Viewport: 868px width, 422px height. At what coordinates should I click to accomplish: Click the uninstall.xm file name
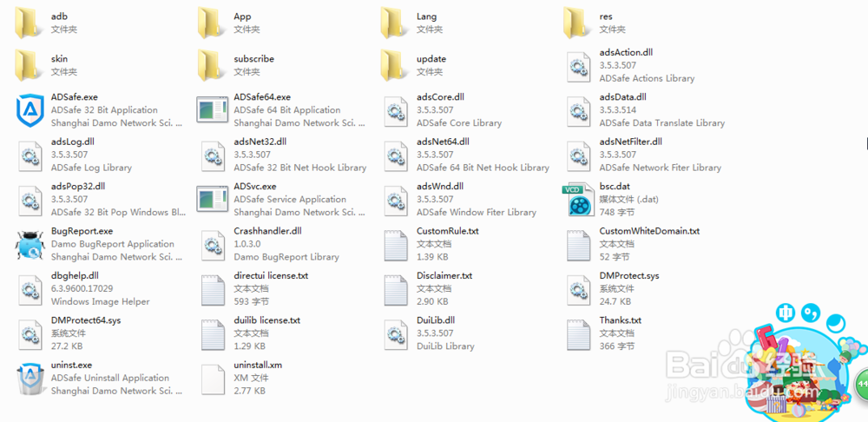pyautogui.click(x=258, y=365)
